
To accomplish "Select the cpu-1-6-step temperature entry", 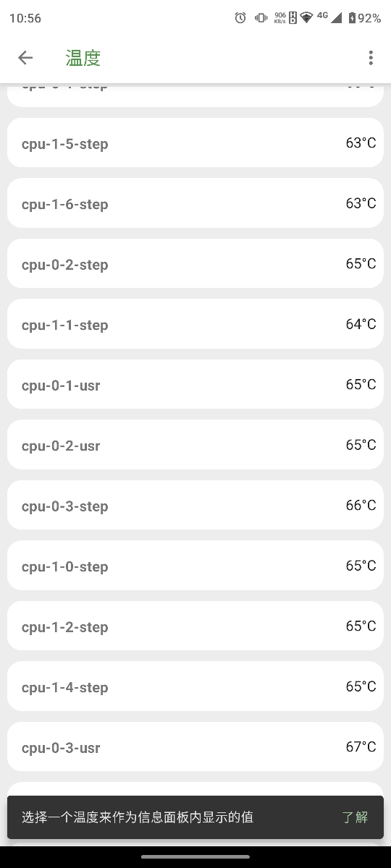I will [x=195, y=204].
